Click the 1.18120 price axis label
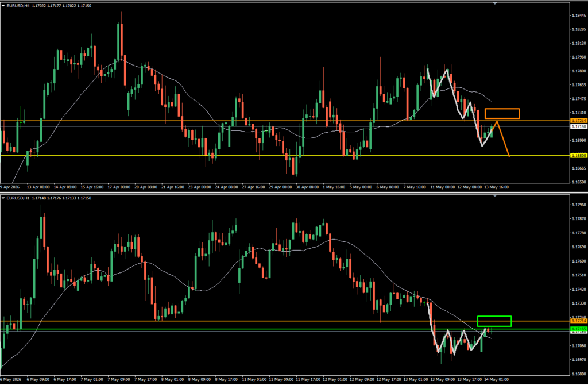Image resolution: width=588 pixels, height=385 pixels. (x=579, y=43)
